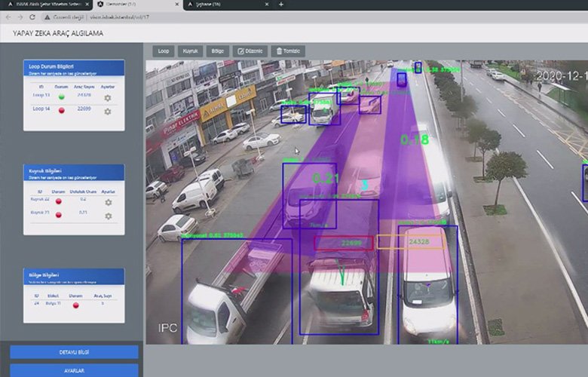Open the DETAYLI BİLGİ button
The image size is (588, 377).
coord(74,352)
